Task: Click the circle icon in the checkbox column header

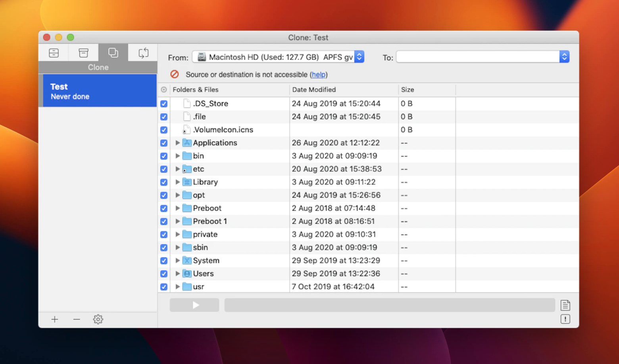Action: click(x=164, y=90)
